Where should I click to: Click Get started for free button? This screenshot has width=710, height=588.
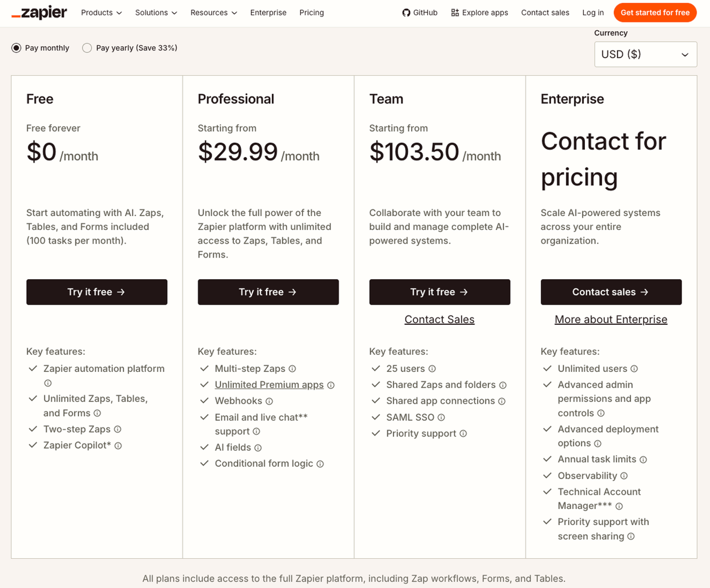point(655,12)
